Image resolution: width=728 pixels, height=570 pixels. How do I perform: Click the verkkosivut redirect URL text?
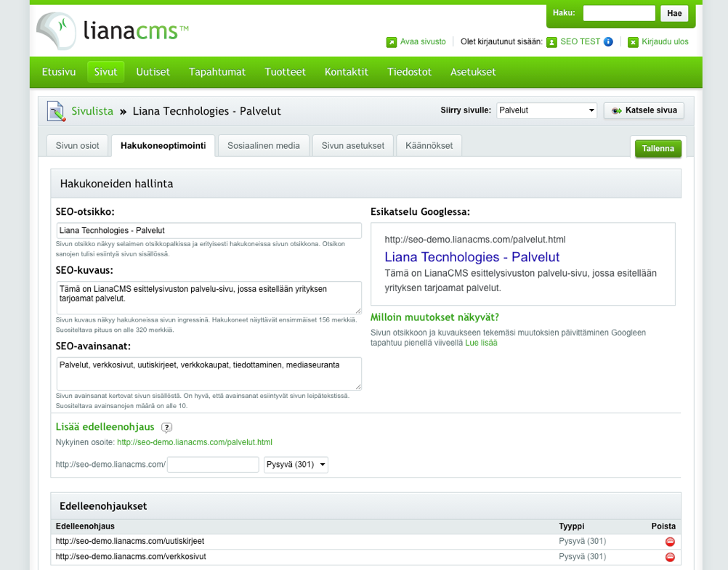pos(131,556)
